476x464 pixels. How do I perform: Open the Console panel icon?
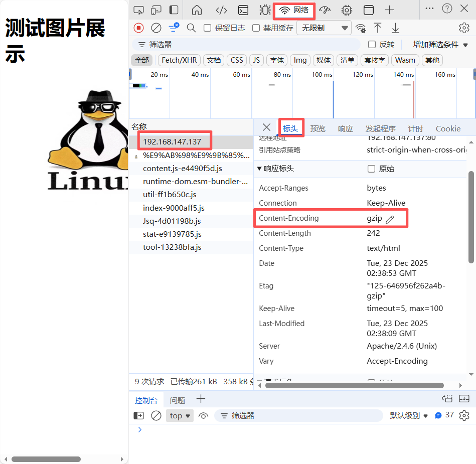click(243, 10)
